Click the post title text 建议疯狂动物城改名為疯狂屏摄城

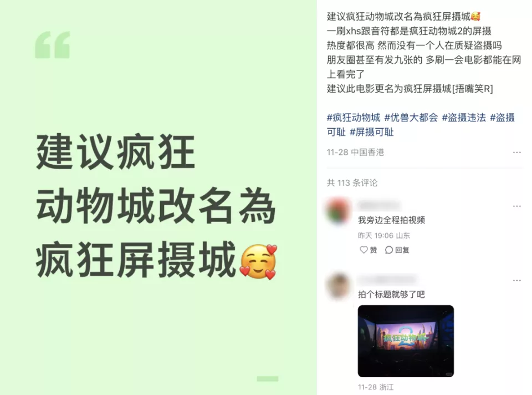pyautogui.click(x=404, y=16)
